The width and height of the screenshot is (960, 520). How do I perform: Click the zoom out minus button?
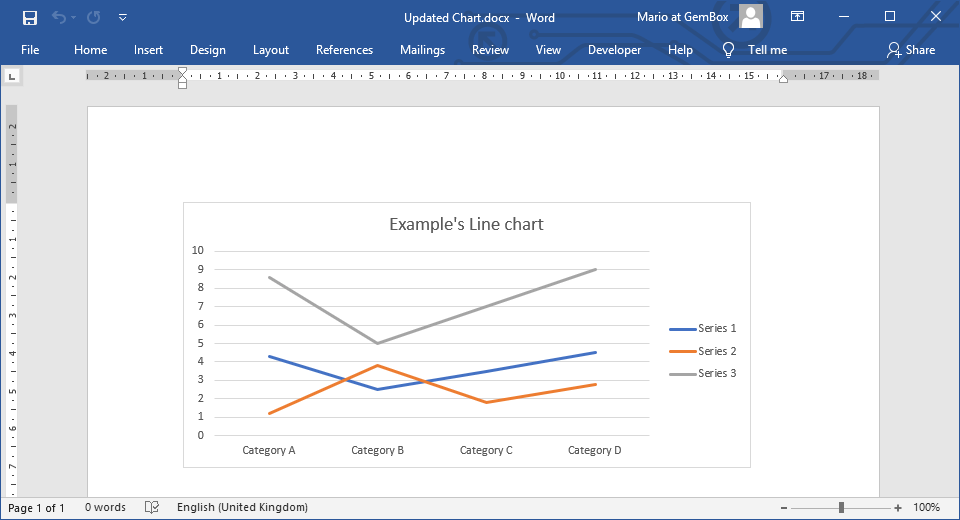pyautogui.click(x=783, y=508)
